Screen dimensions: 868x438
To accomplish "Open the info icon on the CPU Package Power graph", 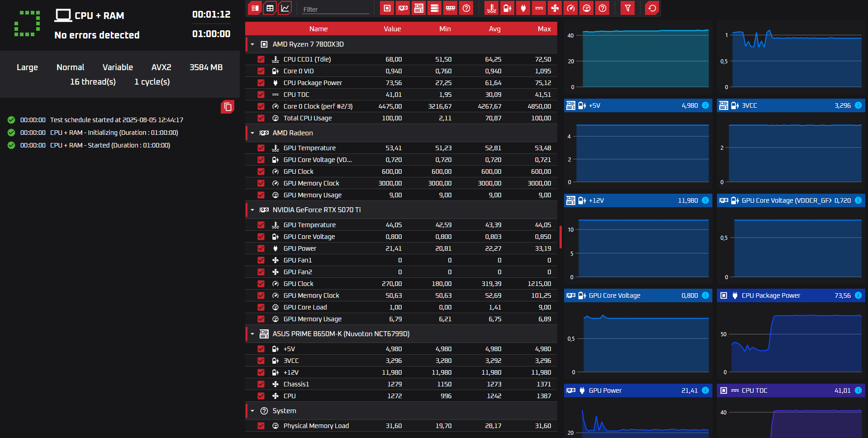I will [858, 295].
